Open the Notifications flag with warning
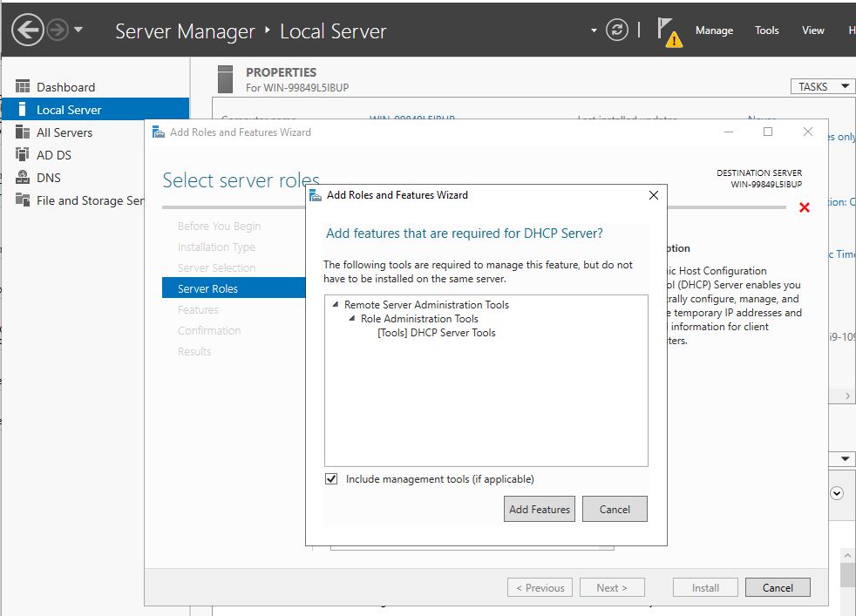The width and height of the screenshot is (856, 616). coord(669,32)
